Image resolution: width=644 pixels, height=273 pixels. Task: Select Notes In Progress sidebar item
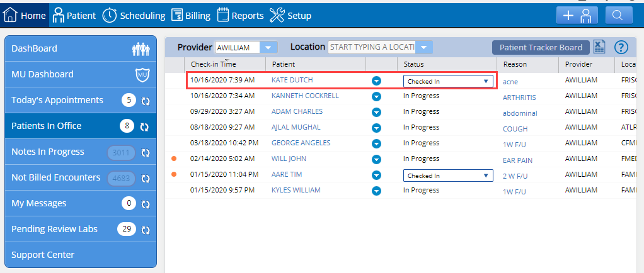tap(81, 152)
